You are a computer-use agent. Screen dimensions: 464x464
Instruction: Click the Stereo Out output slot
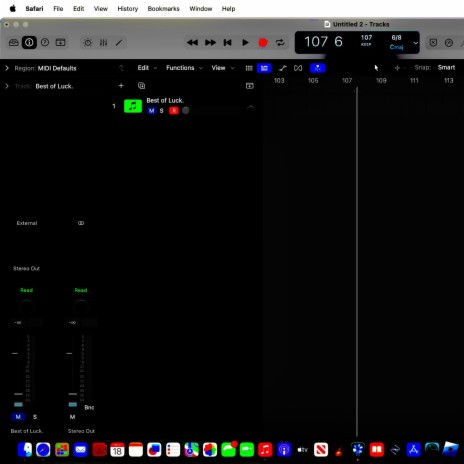26,268
